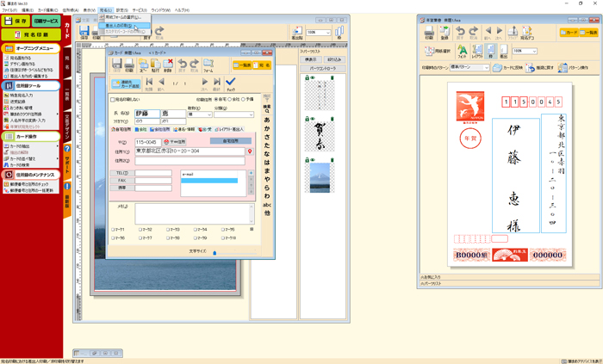Viewport: 603px width, 364px height.
Task: Click the red map pin beside address
Action: 250,152
